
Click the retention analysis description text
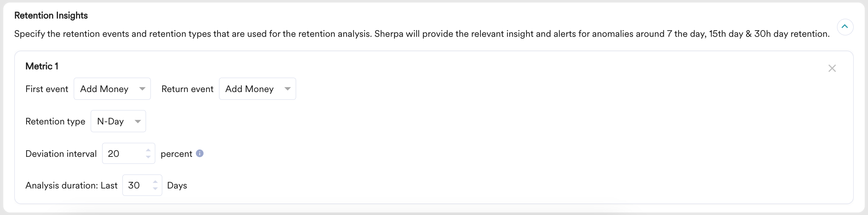coord(421,34)
